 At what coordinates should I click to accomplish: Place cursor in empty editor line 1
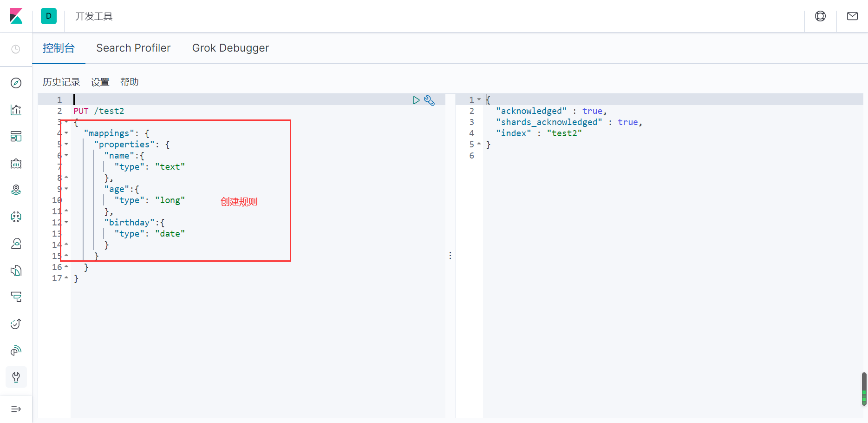click(258, 99)
